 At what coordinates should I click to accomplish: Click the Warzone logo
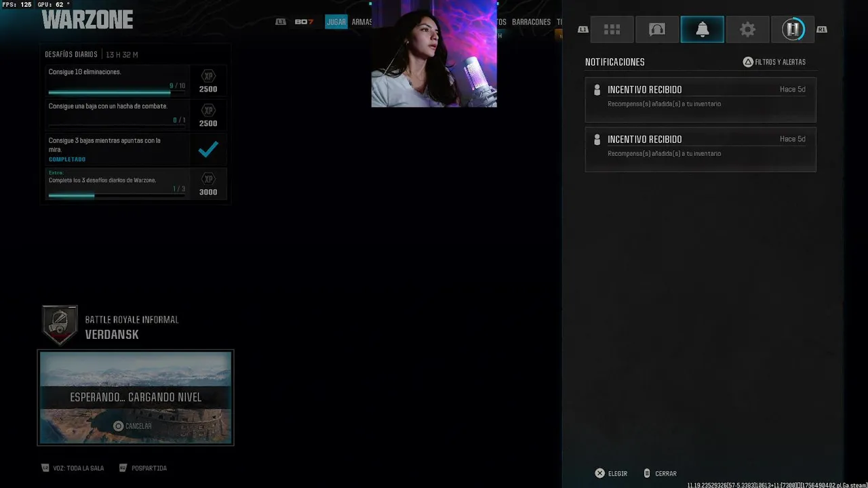(x=87, y=19)
